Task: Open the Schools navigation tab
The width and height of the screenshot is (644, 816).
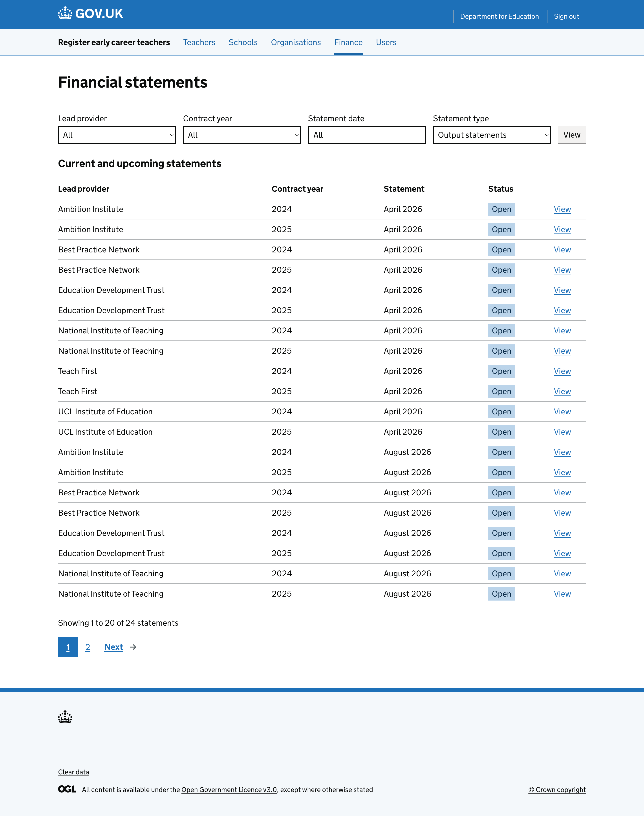Action: [243, 42]
